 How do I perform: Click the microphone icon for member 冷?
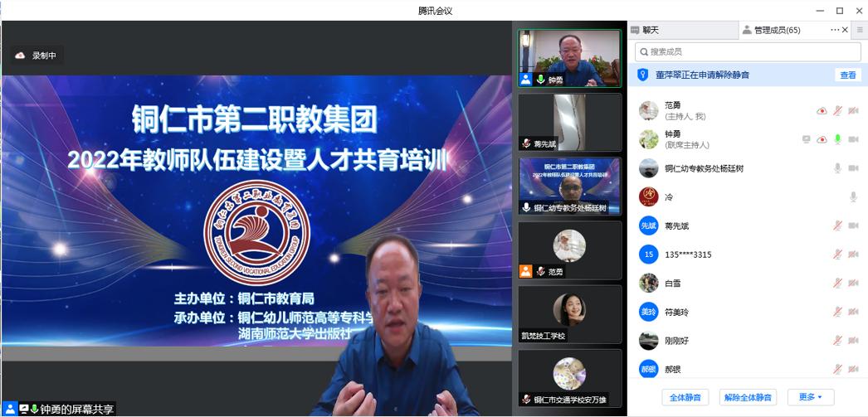point(853,196)
